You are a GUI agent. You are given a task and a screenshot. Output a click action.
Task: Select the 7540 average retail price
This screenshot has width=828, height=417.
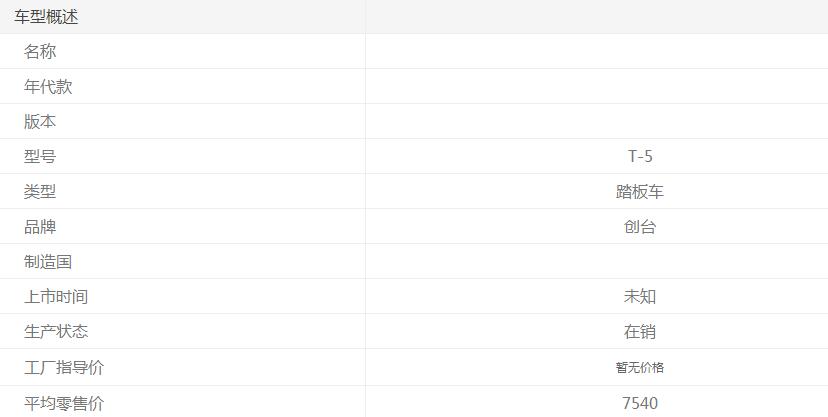[640, 404]
